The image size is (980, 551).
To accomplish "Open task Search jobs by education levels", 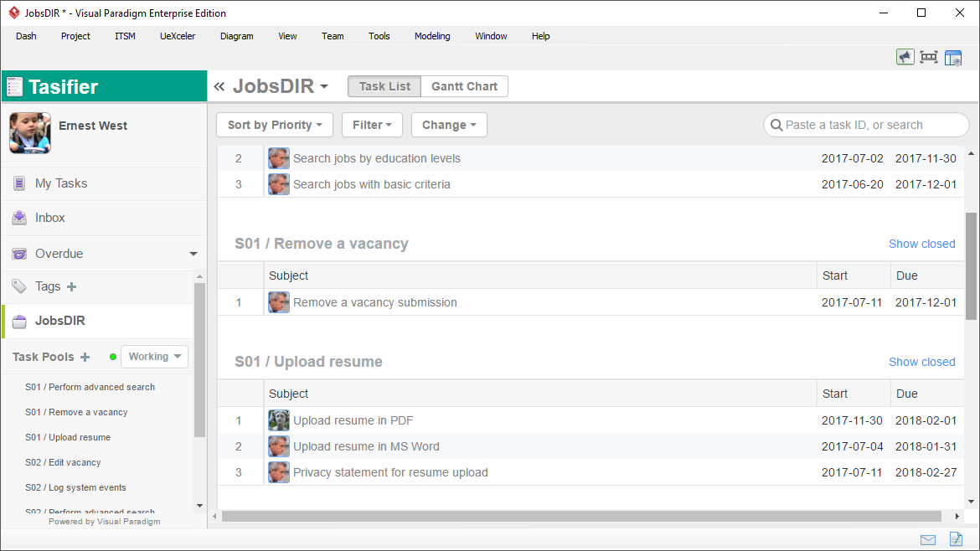I will (x=377, y=158).
